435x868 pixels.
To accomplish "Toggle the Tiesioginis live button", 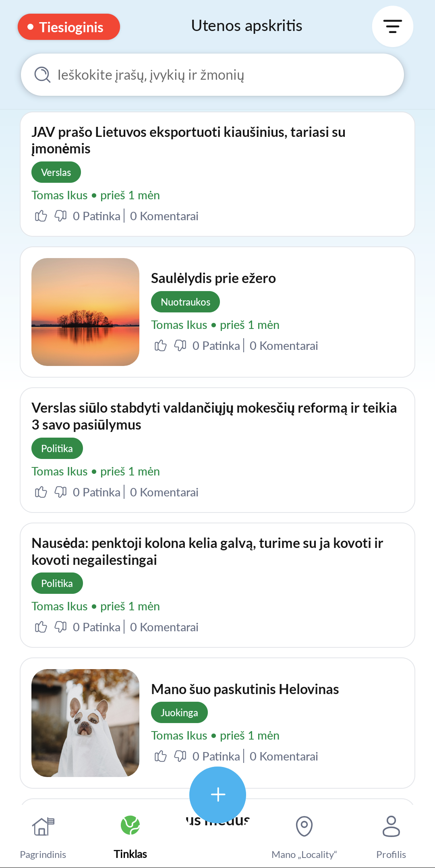I will (69, 27).
